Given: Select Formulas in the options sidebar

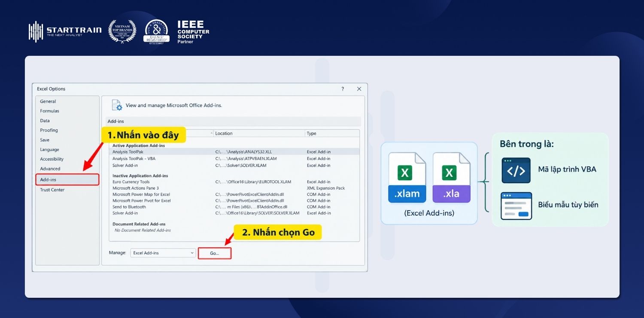Looking at the screenshot, I should pyautogui.click(x=50, y=111).
